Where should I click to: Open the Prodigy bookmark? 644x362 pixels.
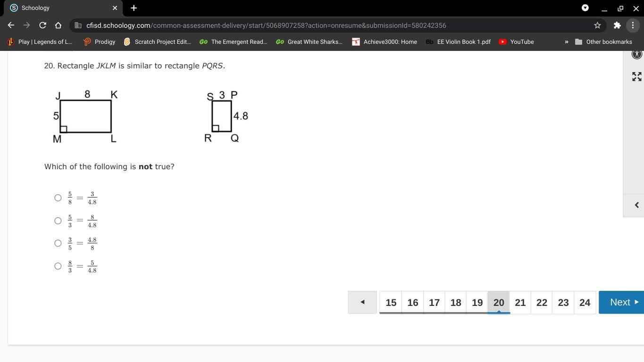point(99,42)
